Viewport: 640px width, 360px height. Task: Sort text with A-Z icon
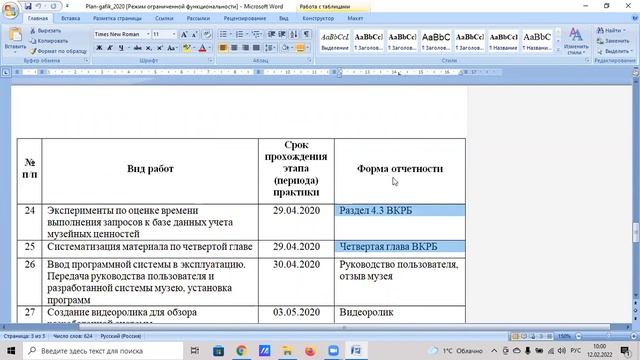pyautogui.click(x=294, y=34)
